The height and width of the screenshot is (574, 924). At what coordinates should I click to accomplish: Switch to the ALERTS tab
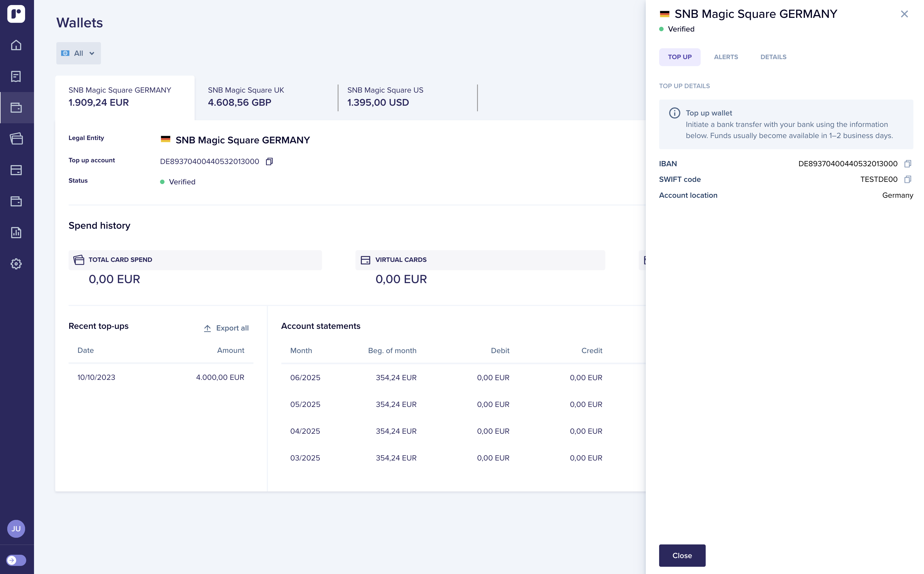click(x=725, y=57)
